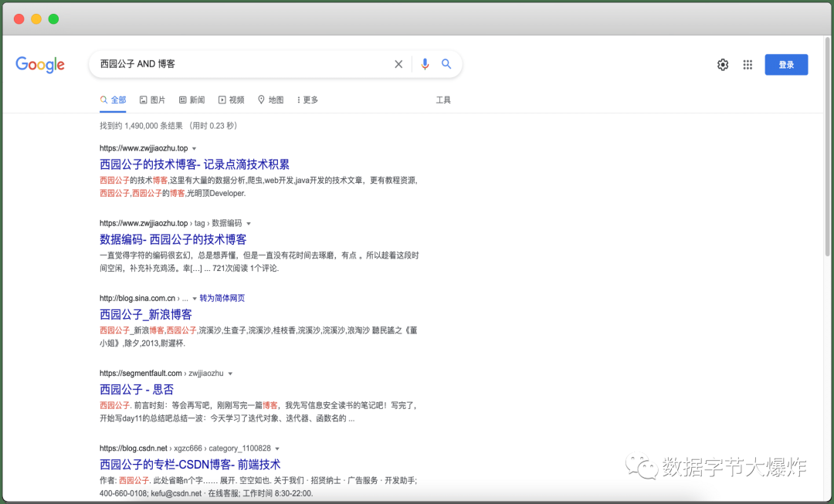Viewport: 834px width, 504px height.
Task: Click the 登录 sign-in button
Action: (x=786, y=65)
